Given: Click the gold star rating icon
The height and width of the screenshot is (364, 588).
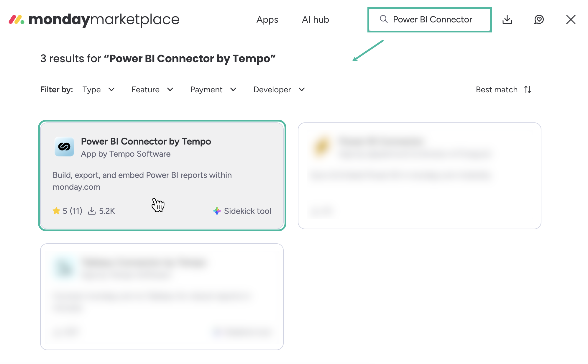Looking at the screenshot, I should [56, 211].
